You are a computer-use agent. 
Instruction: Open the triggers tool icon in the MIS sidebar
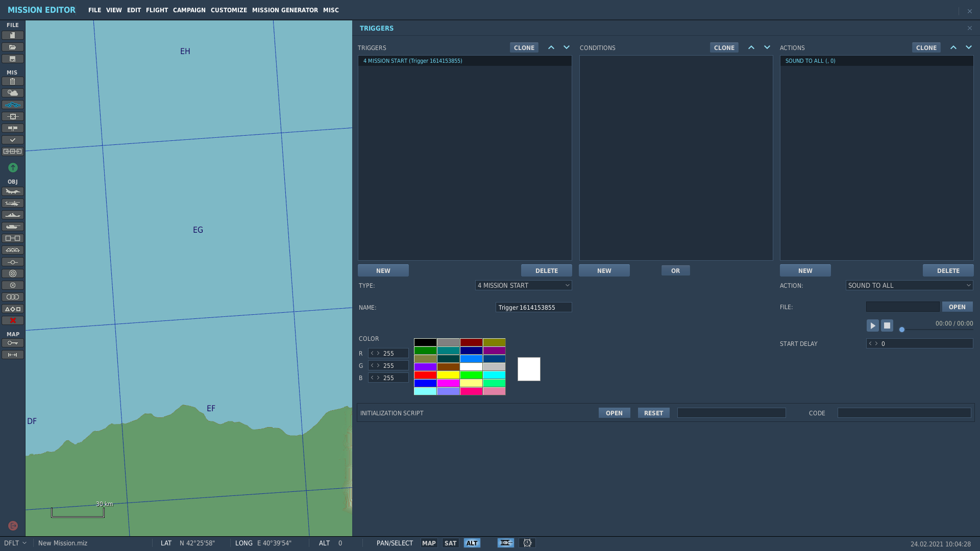[x=13, y=105]
